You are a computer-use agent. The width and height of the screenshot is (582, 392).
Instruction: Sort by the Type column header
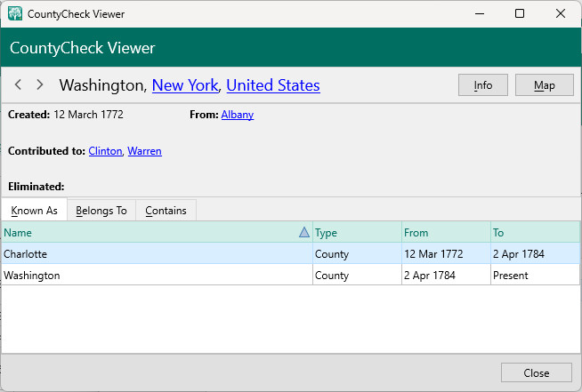(356, 233)
